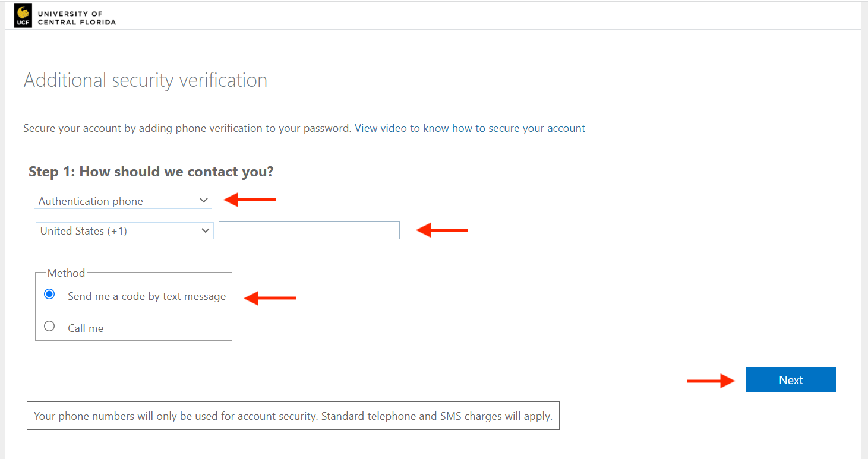The width and height of the screenshot is (868, 459).
Task: Click the UCF Pegasus logo
Action: point(23,16)
